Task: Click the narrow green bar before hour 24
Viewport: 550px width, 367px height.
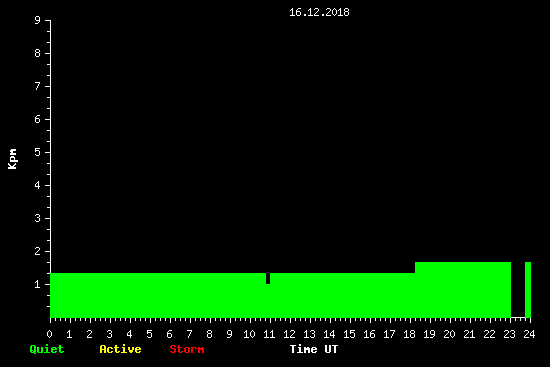Action: (x=528, y=290)
